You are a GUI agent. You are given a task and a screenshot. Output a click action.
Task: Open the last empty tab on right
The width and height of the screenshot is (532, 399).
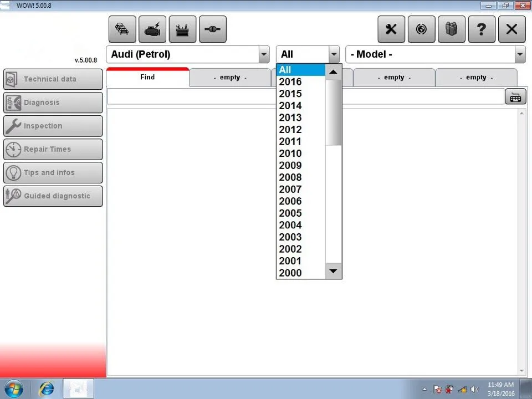click(477, 78)
